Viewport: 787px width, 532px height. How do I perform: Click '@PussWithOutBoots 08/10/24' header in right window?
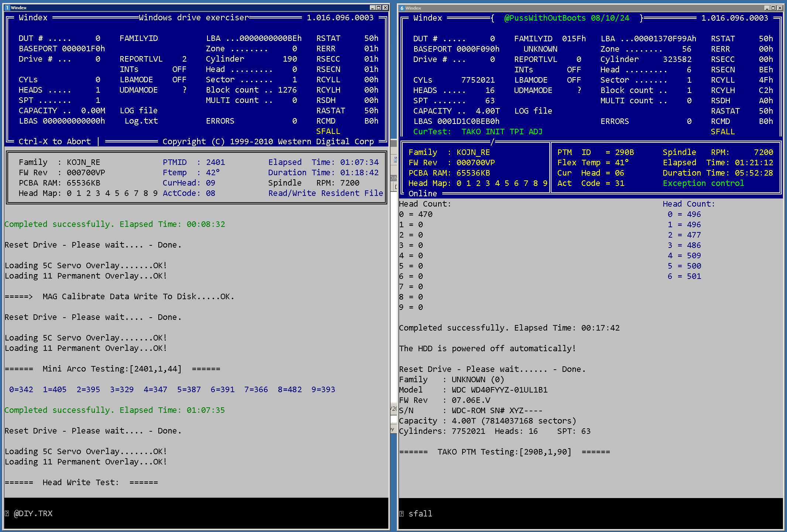click(x=567, y=18)
